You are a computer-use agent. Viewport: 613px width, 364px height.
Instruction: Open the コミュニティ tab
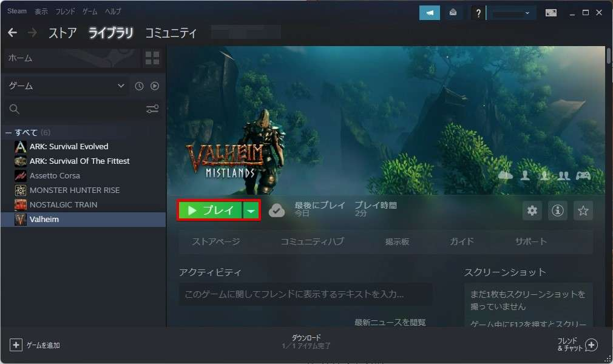(x=171, y=33)
